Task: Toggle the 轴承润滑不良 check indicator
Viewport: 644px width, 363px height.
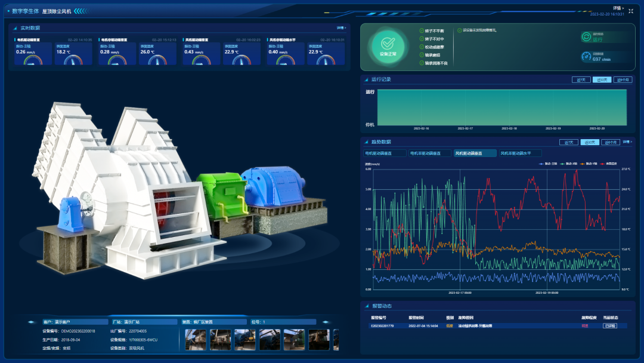Action: tap(422, 63)
